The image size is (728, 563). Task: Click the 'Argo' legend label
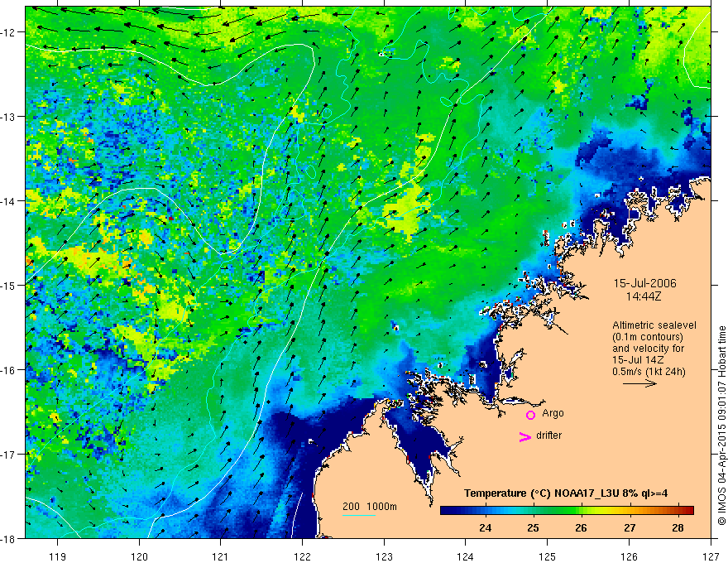click(553, 413)
